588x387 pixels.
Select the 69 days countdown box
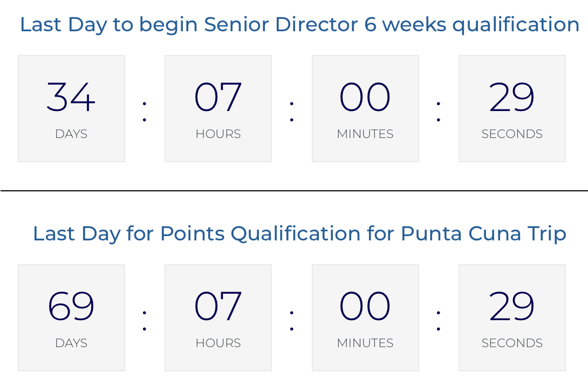(x=71, y=317)
